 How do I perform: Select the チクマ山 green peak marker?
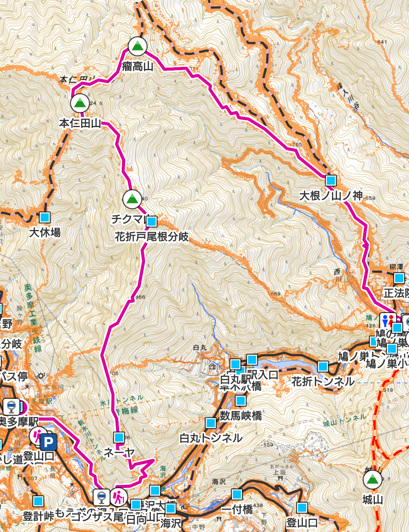pyautogui.click(x=132, y=198)
